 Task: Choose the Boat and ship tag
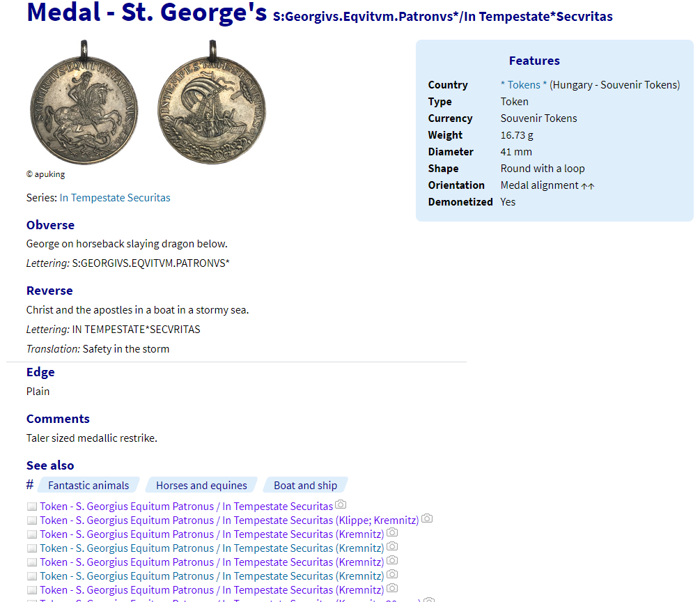click(x=305, y=486)
